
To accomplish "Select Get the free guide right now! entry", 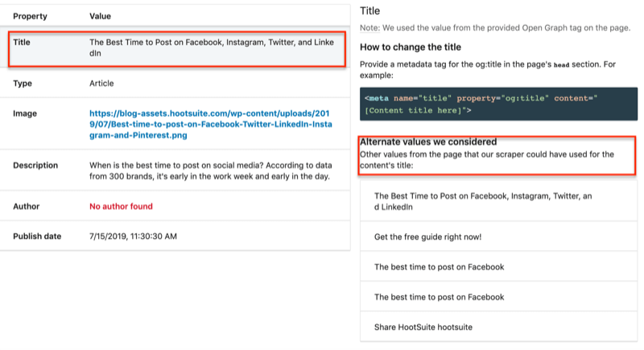I will tap(498, 237).
